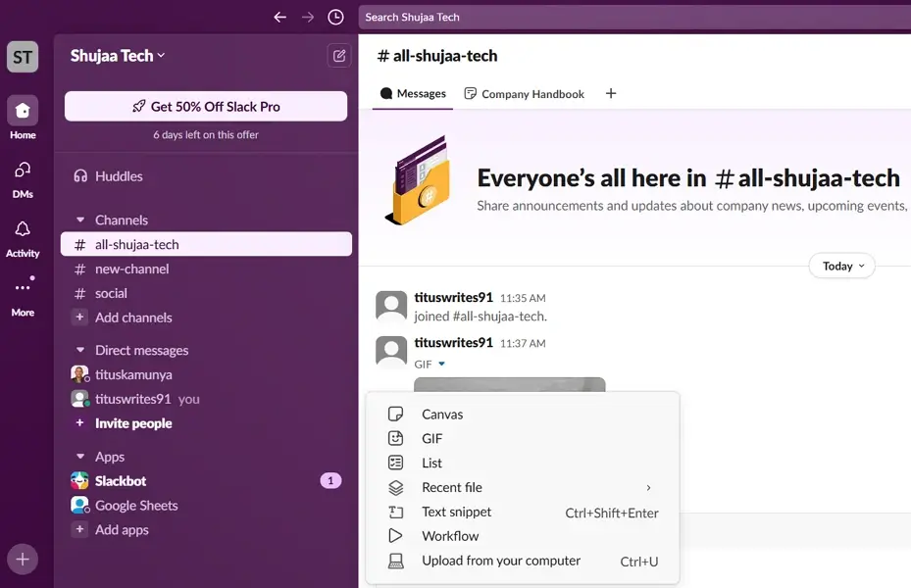Collapse the Apps section
911x588 pixels.
pos(80,457)
